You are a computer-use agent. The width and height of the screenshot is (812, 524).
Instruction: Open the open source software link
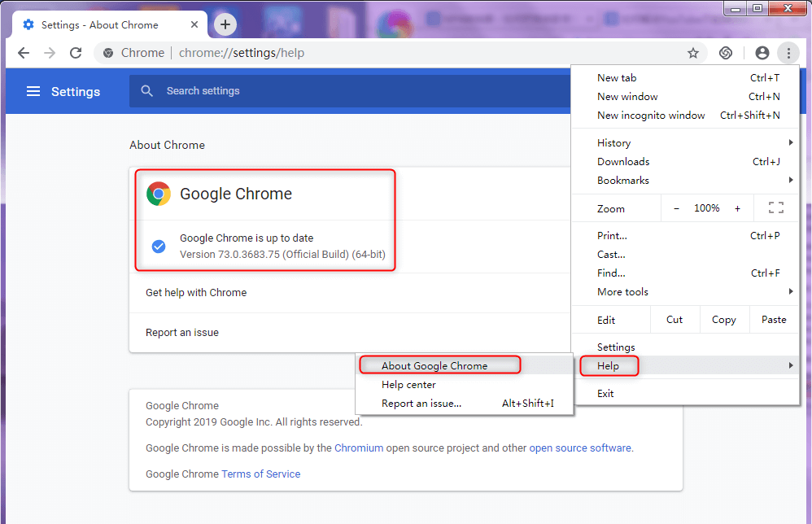[x=580, y=448]
